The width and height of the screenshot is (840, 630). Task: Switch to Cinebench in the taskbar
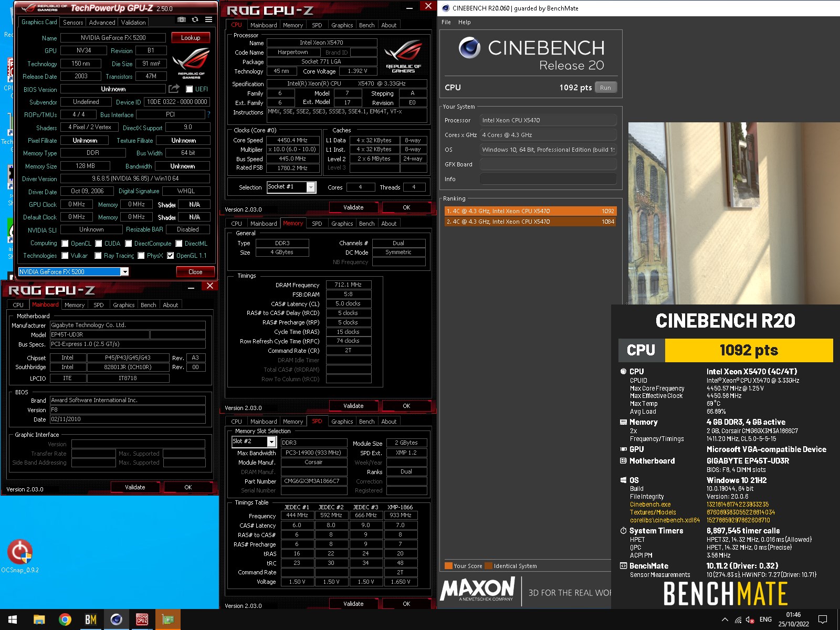(116, 619)
